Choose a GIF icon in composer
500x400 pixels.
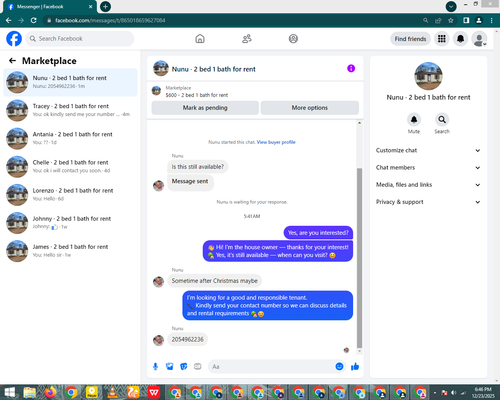tap(198, 367)
